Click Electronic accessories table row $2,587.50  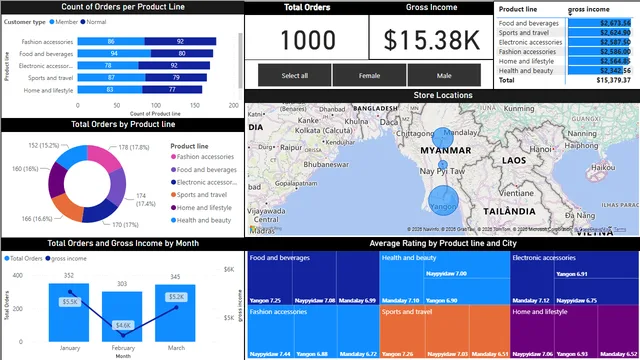[x=564, y=42]
